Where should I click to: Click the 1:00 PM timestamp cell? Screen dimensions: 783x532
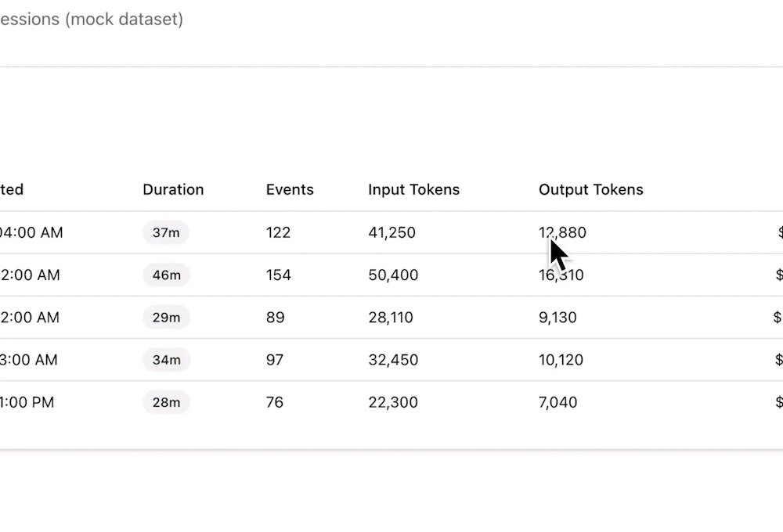coord(27,402)
